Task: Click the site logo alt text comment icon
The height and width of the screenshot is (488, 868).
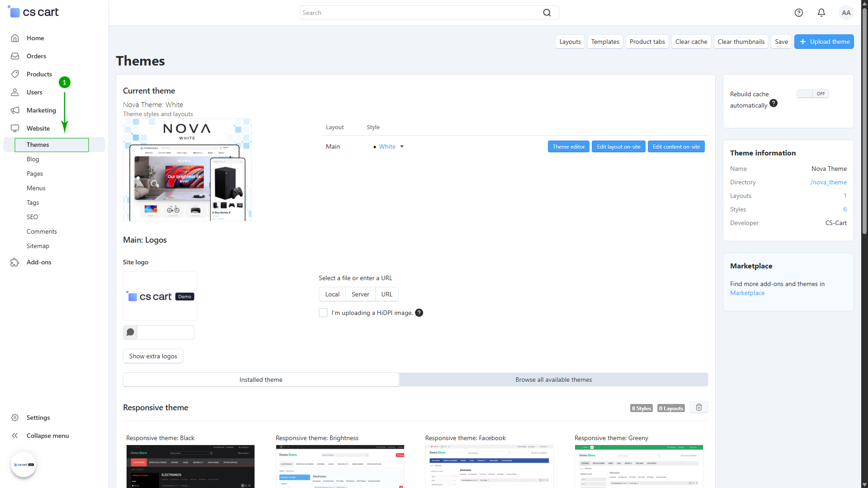Action: tap(130, 333)
